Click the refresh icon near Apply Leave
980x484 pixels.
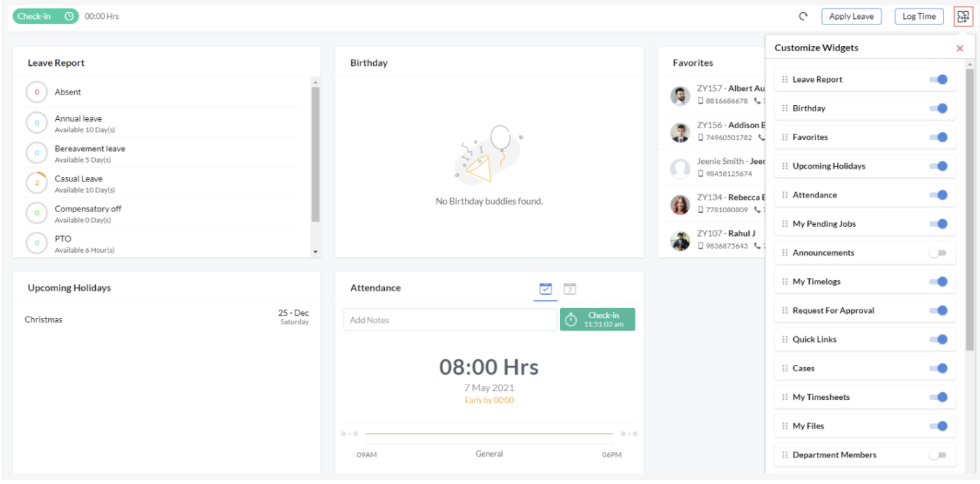[803, 15]
